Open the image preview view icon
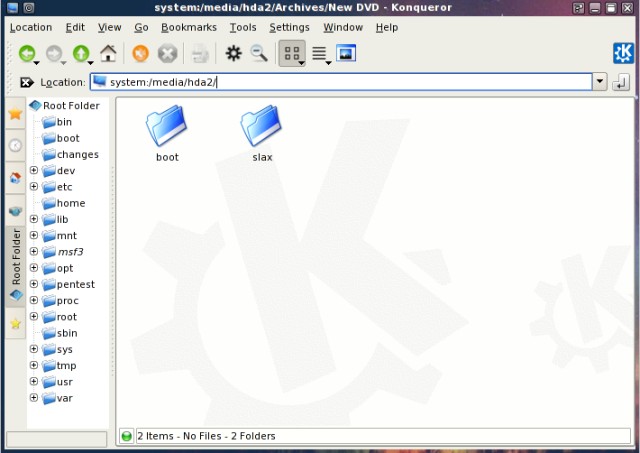Viewport: 640px width, 453px height. coord(346,53)
